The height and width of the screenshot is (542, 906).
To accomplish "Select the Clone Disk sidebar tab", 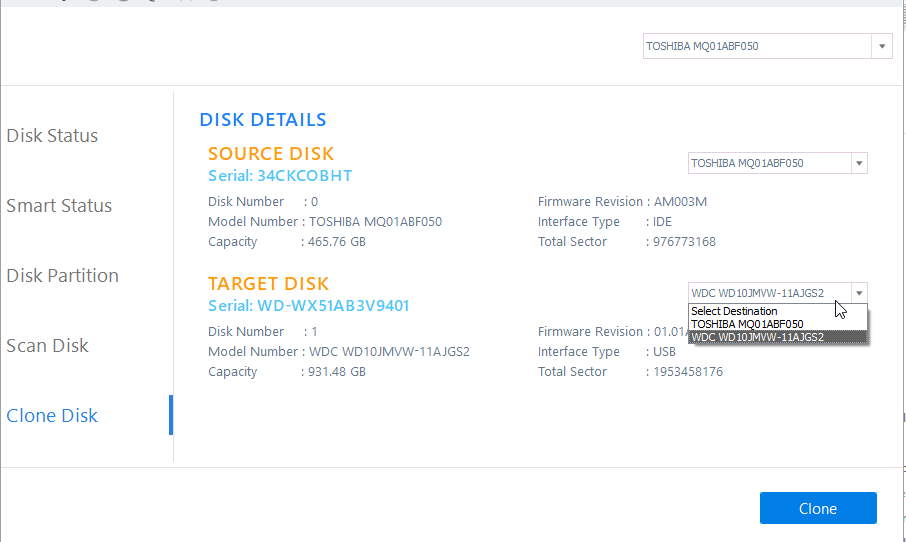I will pyautogui.click(x=52, y=416).
